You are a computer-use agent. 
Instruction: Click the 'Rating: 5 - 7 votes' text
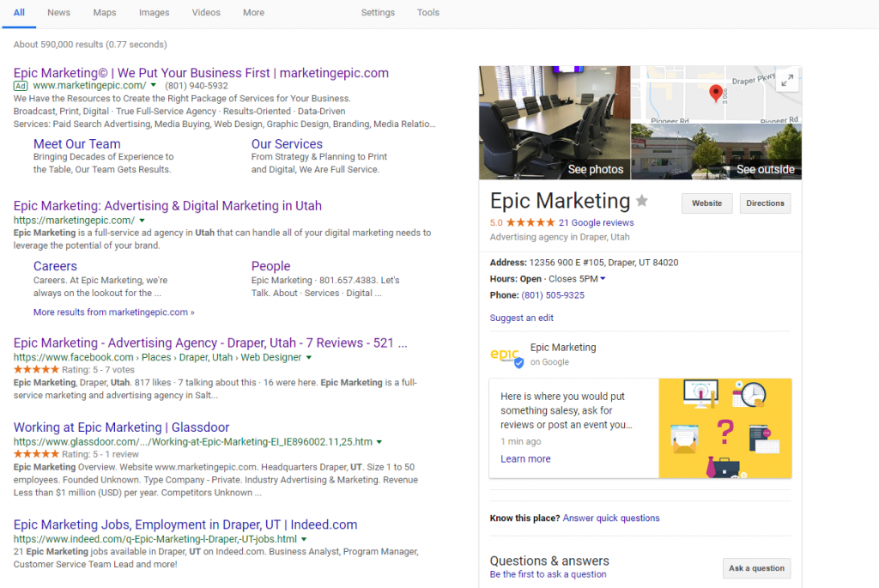(98, 370)
